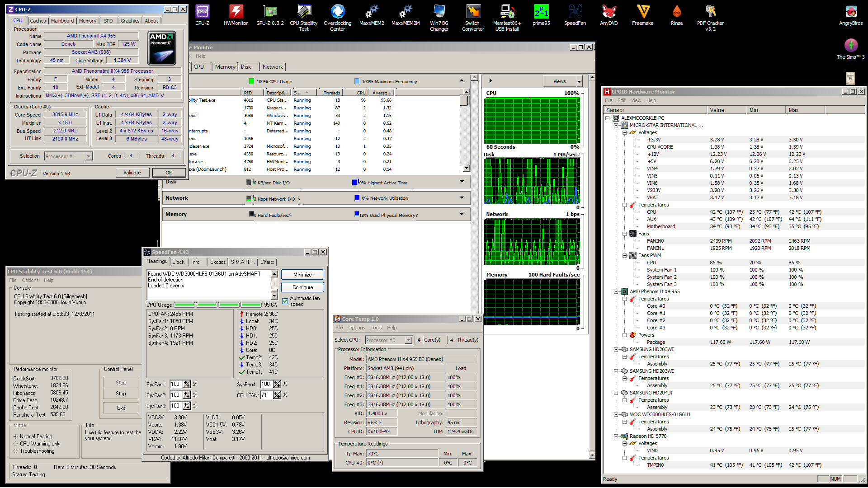The image size is (868, 488).
Task: Open Rinse desktop icon
Action: click(677, 15)
